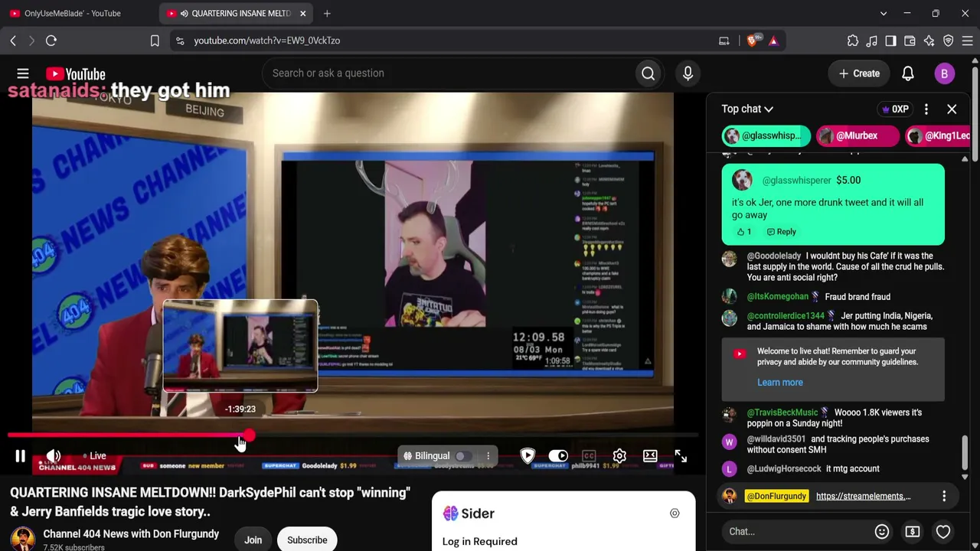This screenshot has height=551, width=980.
Task: Toggle closed captions on the player
Action: (x=589, y=456)
